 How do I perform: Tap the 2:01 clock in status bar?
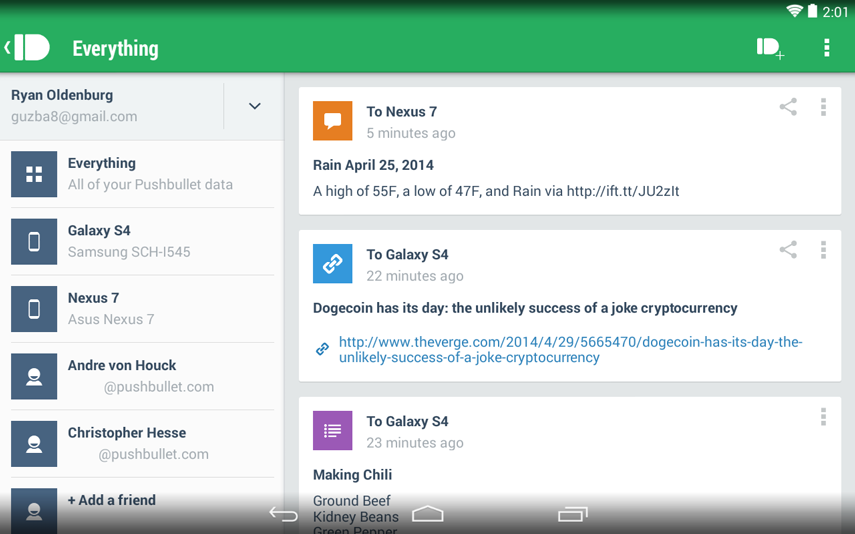coord(835,11)
